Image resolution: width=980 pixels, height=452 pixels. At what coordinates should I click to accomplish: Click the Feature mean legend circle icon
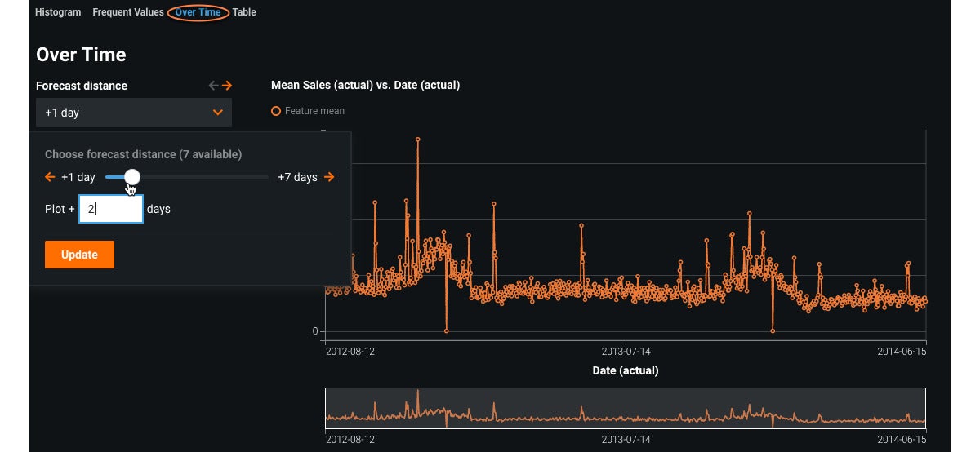pyautogui.click(x=276, y=111)
